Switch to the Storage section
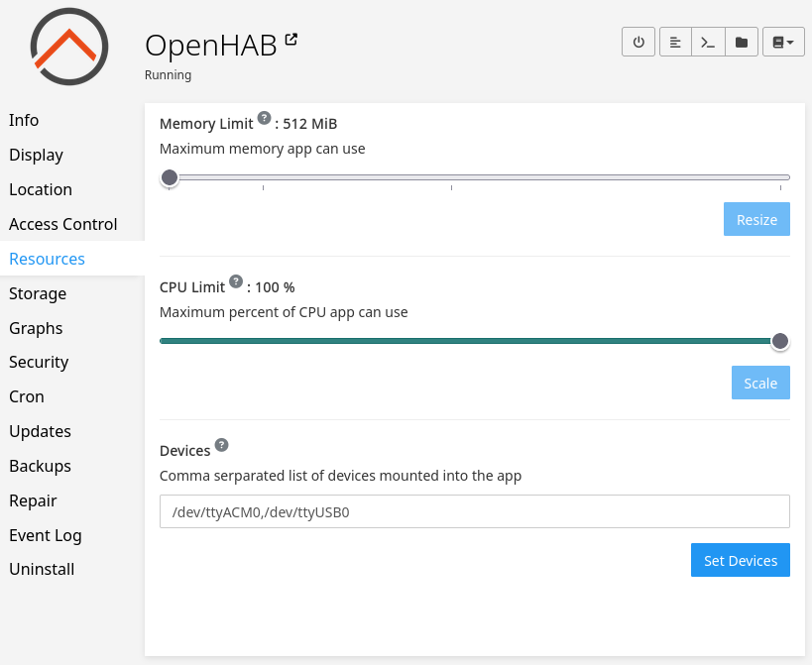 (x=38, y=293)
